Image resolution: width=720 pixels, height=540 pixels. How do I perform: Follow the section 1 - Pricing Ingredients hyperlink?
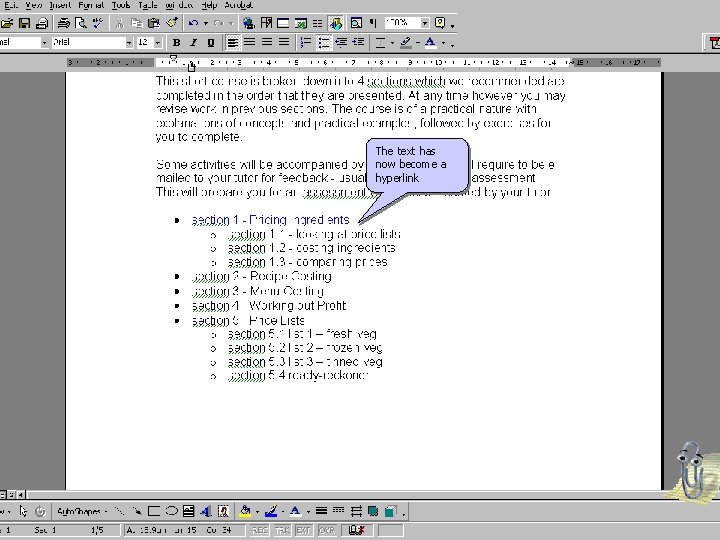pyautogui.click(x=270, y=220)
